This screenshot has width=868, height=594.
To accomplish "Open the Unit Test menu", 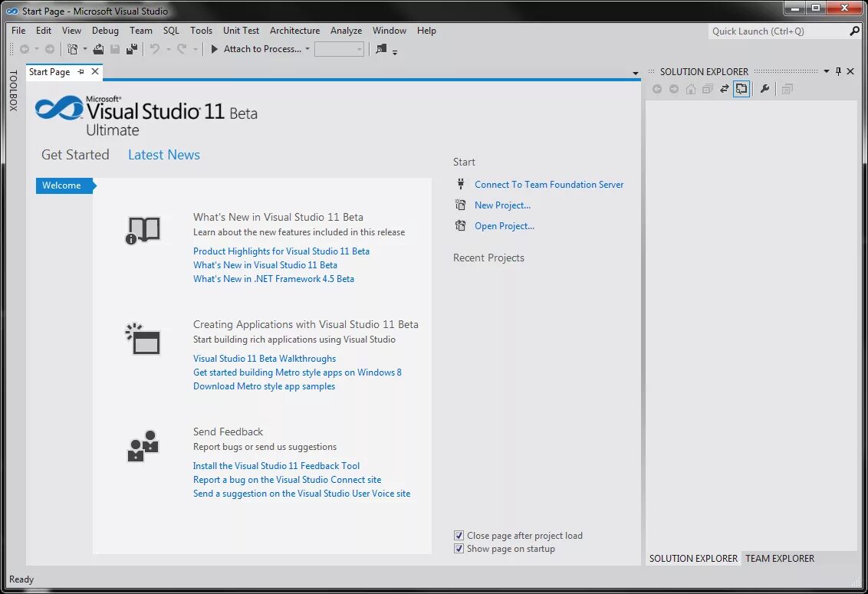I will coord(241,31).
